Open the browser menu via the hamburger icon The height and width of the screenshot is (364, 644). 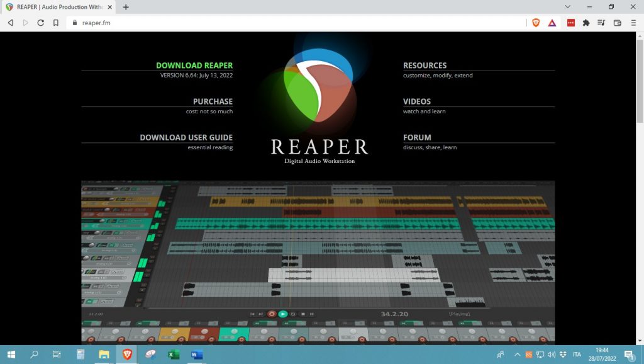point(634,22)
